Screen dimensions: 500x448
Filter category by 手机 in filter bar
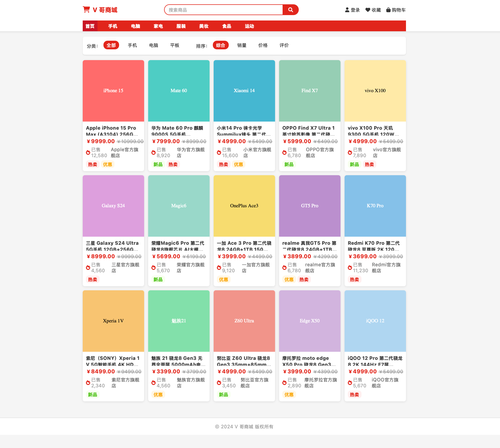[x=132, y=45]
